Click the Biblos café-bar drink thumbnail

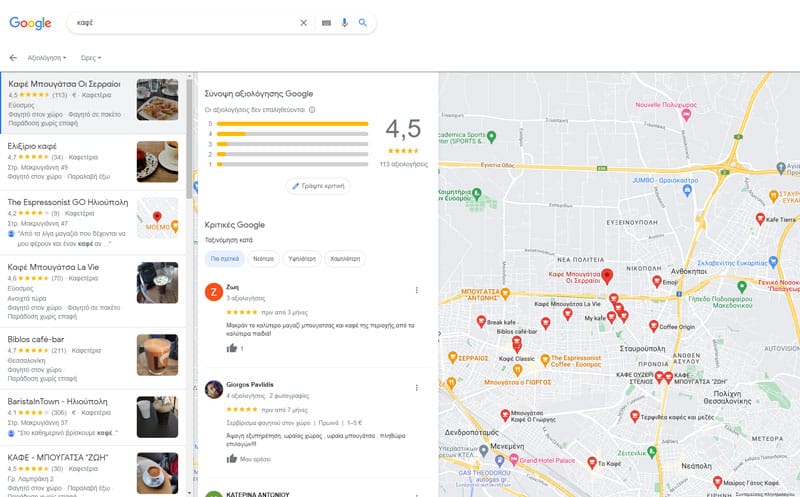(158, 355)
